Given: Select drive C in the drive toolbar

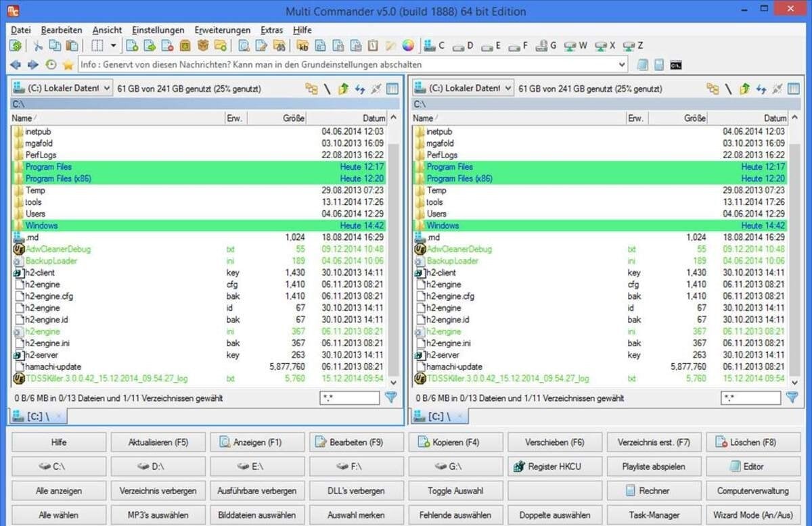Looking at the screenshot, I should pyautogui.click(x=435, y=46).
